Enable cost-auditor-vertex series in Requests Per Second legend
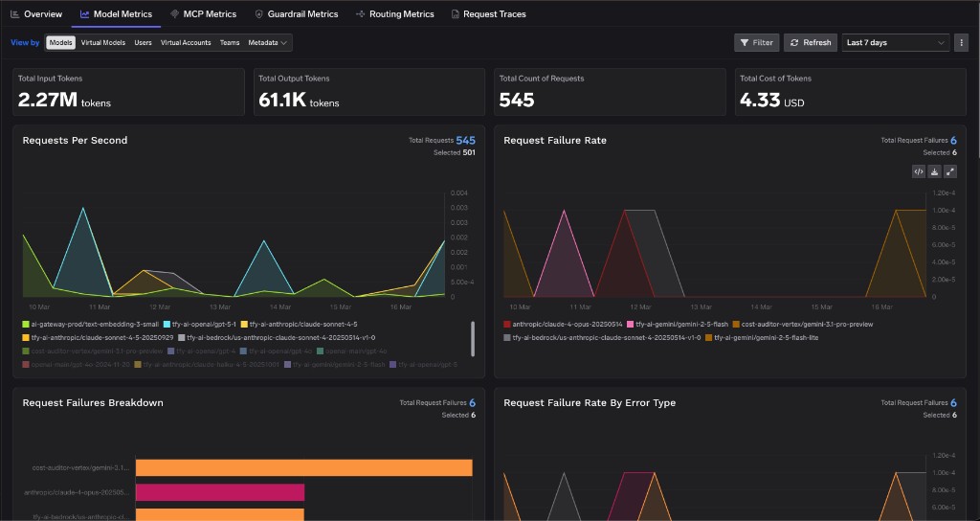Viewport: 980px width, 521px height. click(x=92, y=351)
